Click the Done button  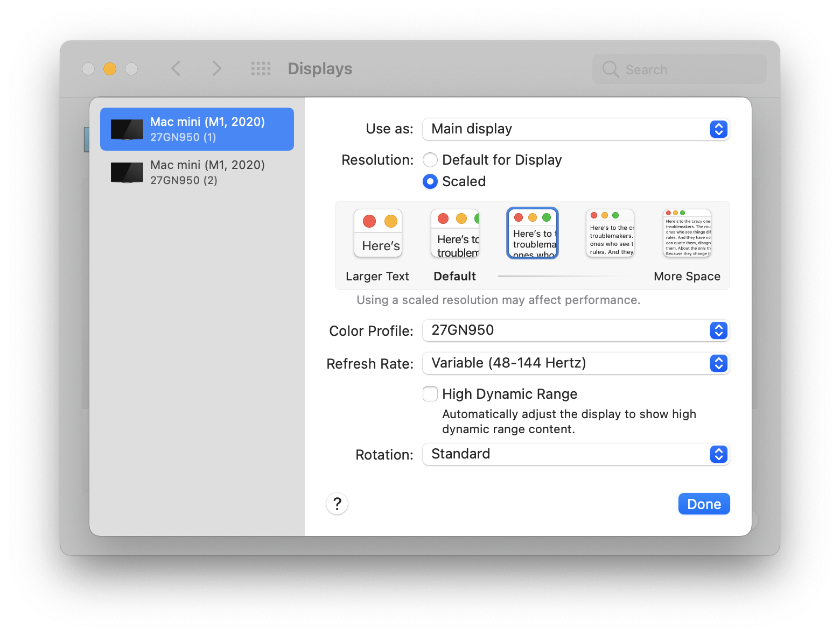[704, 504]
